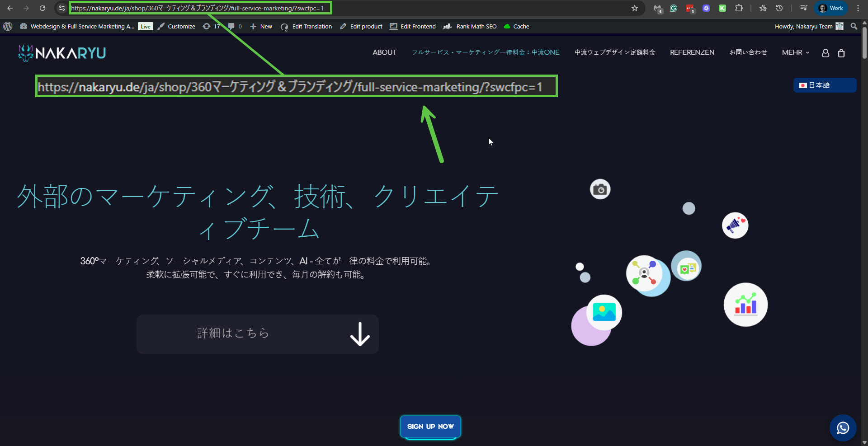Click the Nakaryu logo

[x=62, y=53]
